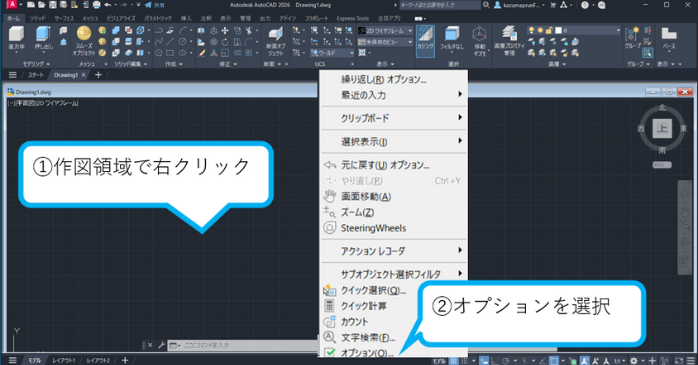Open the Autodesk App Store cart icon
The width and height of the screenshot is (698, 365).
point(553,5)
